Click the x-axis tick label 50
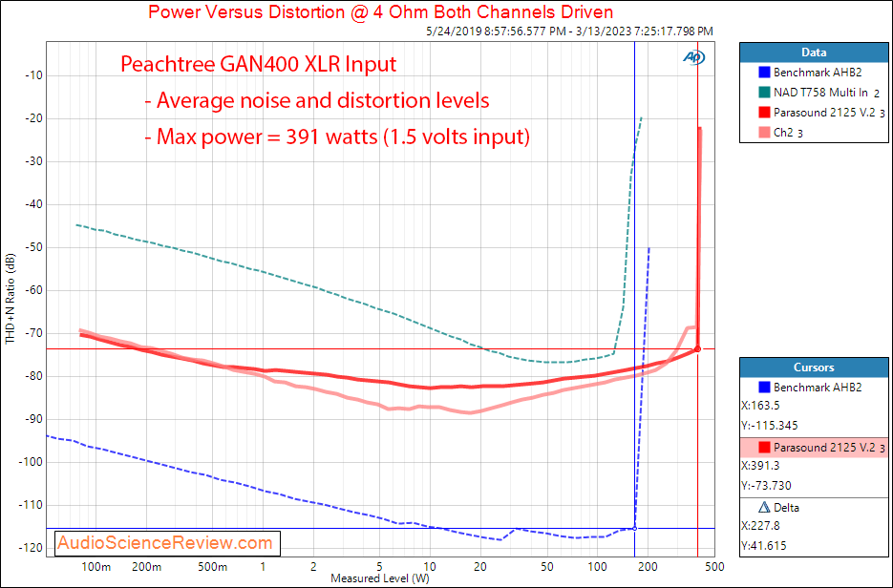 (547, 567)
